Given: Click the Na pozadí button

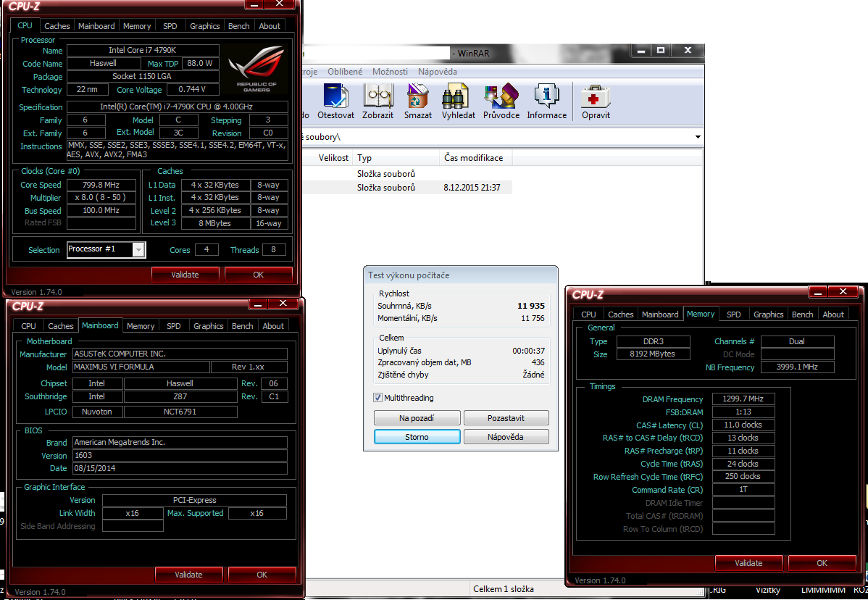Looking at the screenshot, I should (x=417, y=418).
